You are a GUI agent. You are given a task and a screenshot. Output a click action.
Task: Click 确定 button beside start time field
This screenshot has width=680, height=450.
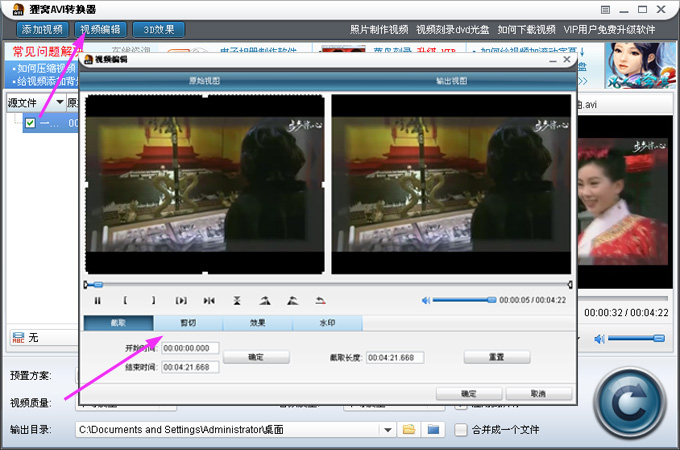[x=256, y=357]
